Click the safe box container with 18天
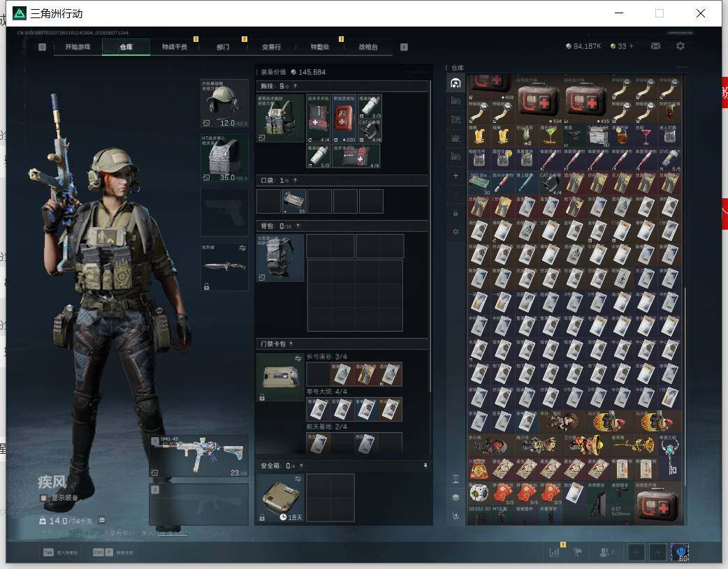Screen dimensions: 728x569 point(280,498)
